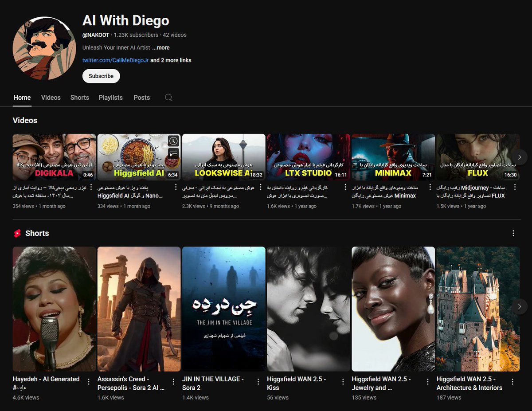The image size is (532, 411).
Task: Switch to the Home tab
Action: click(x=22, y=98)
